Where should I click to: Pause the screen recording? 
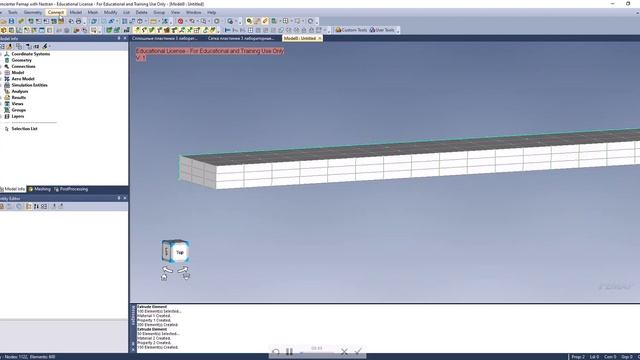pyautogui.click(x=289, y=352)
